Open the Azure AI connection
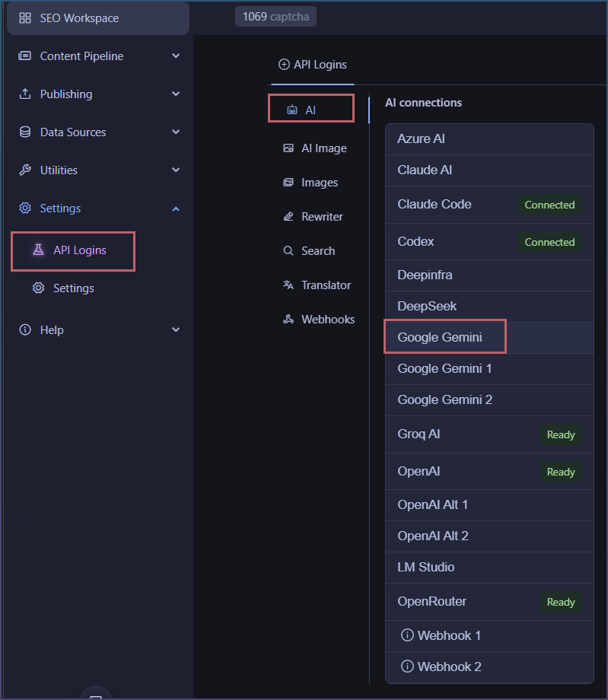The height and width of the screenshot is (700, 608). (489, 138)
